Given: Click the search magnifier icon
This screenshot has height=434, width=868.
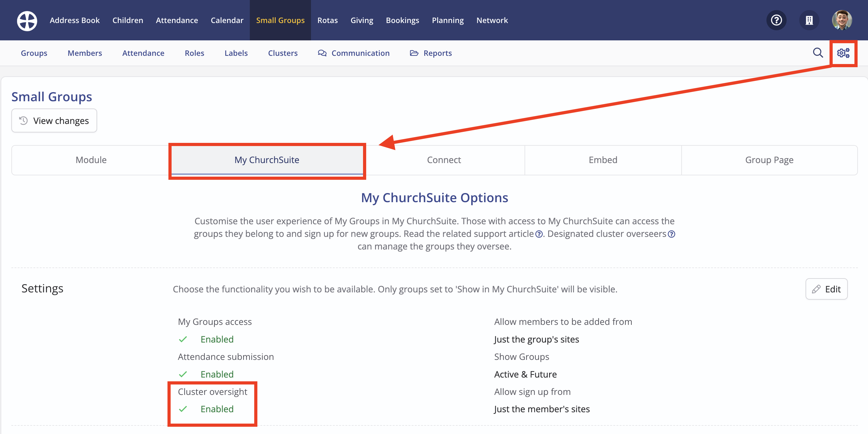Looking at the screenshot, I should click(818, 53).
